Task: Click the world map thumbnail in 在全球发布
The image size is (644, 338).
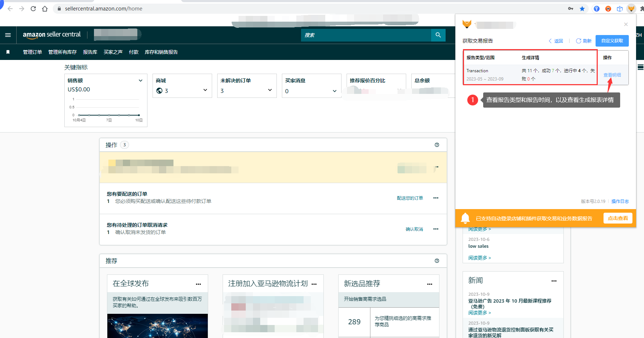Action: [x=158, y=326]
